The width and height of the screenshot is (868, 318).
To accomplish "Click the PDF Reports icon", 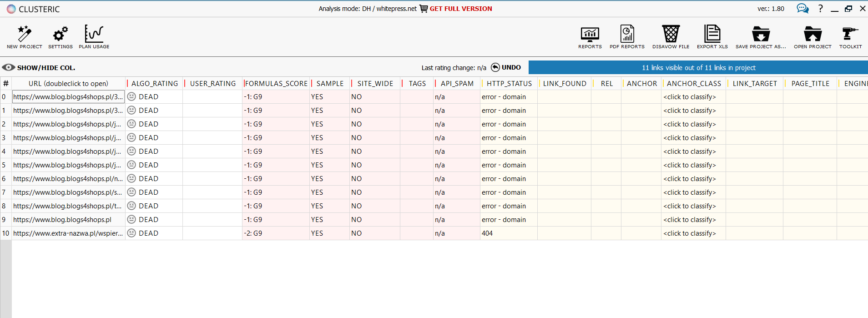I will pos(627,34).
